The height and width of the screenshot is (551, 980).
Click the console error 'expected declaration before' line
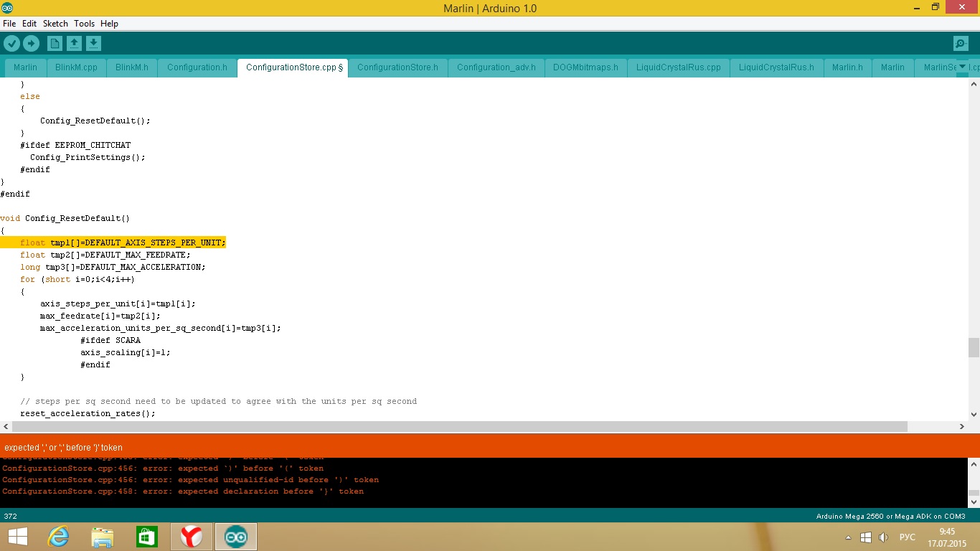pos(183,491)
